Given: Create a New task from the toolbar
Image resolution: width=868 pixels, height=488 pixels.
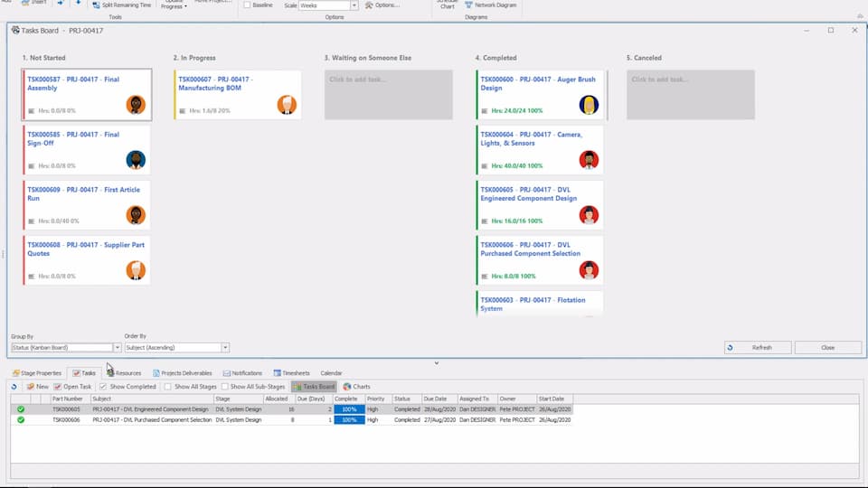Looking at the screenshot, I should 37,387.
